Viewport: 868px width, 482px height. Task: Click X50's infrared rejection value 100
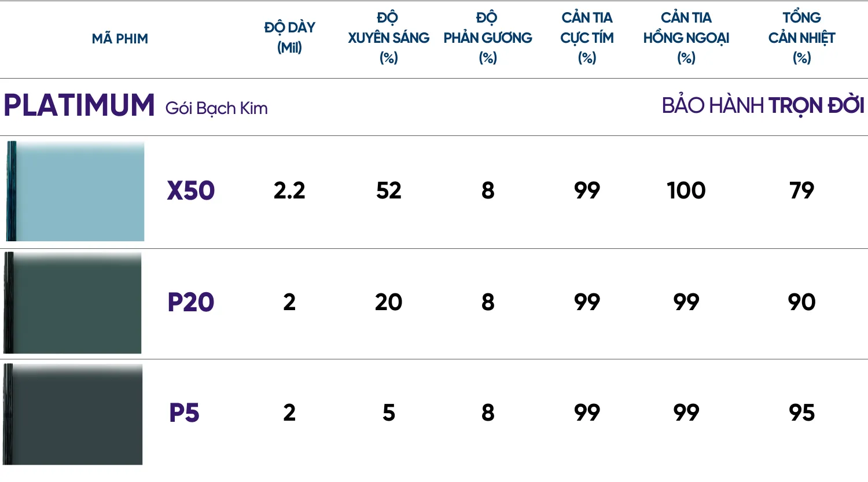coord(686,190)
